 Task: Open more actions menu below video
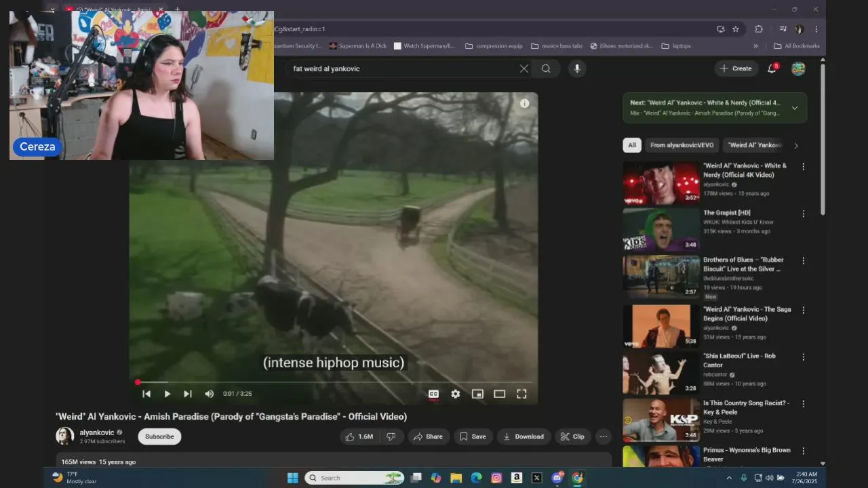point(603,436)
